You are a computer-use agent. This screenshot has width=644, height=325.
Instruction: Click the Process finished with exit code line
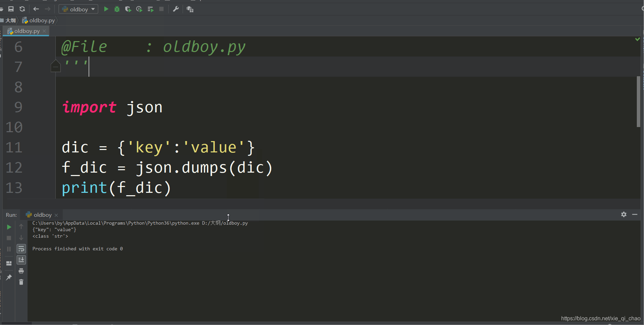tap(78, 249)
